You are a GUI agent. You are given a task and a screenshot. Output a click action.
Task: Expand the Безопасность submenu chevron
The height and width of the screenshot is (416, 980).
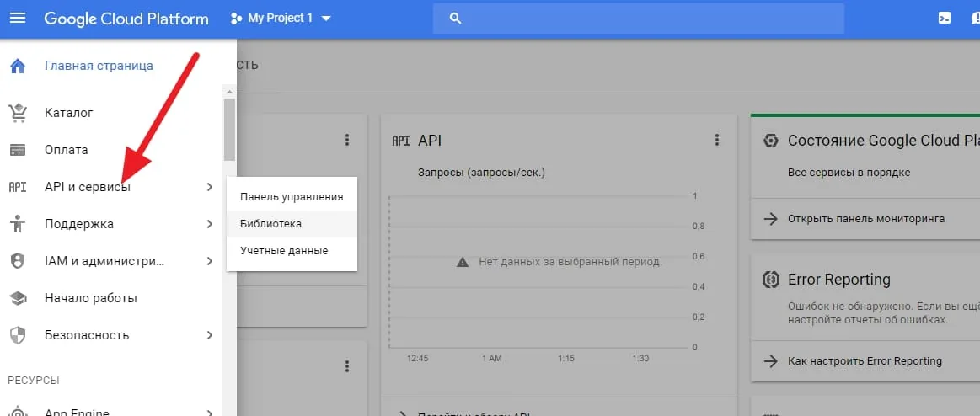click(x=210, y=335)
